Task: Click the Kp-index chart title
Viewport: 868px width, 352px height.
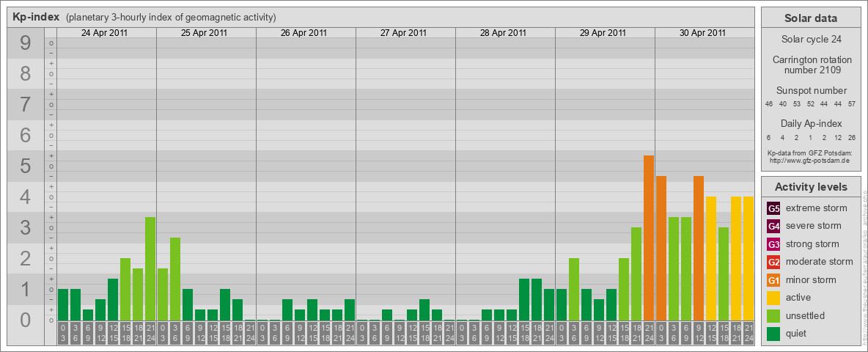Action: (x=37, y=17)
